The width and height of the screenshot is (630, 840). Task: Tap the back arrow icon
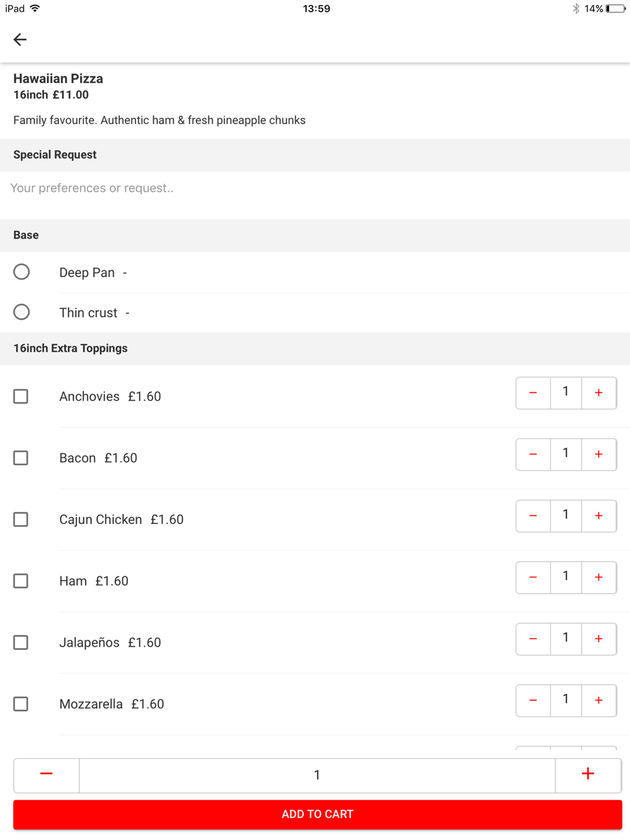(x=20, y=40)
